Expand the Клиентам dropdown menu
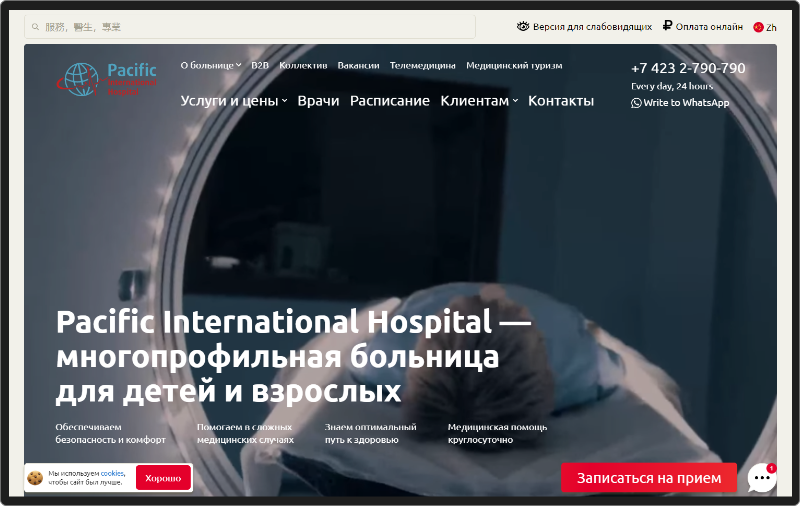800x506 pixels. pos(479,101)
